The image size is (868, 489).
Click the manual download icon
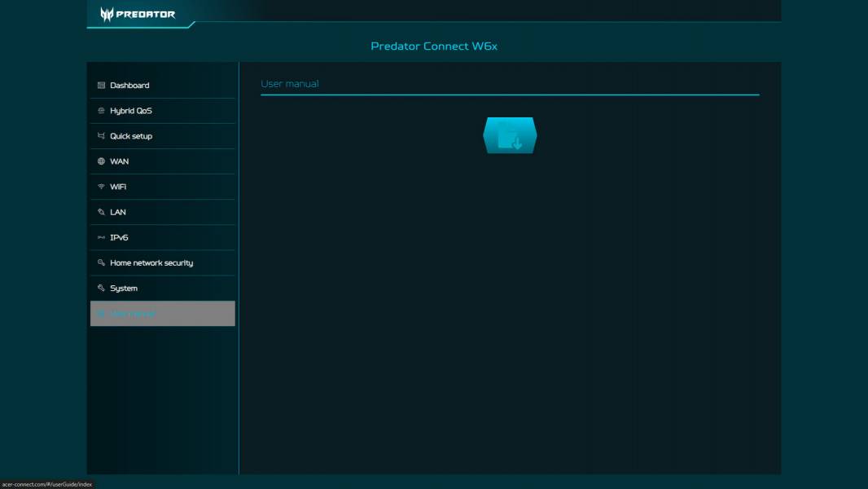click(509, 135)
